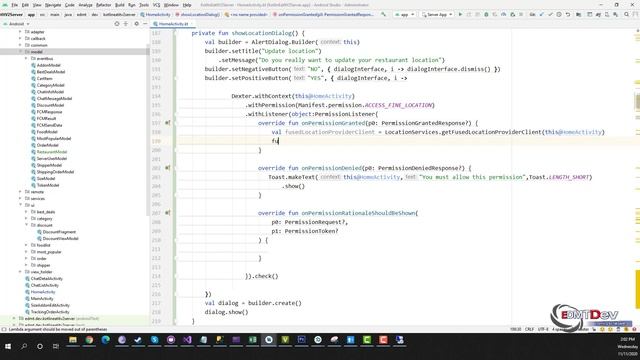Open Google Chrome from the taskbar
The width and height of the screenshot is (640, 360).
click(89, 340)
